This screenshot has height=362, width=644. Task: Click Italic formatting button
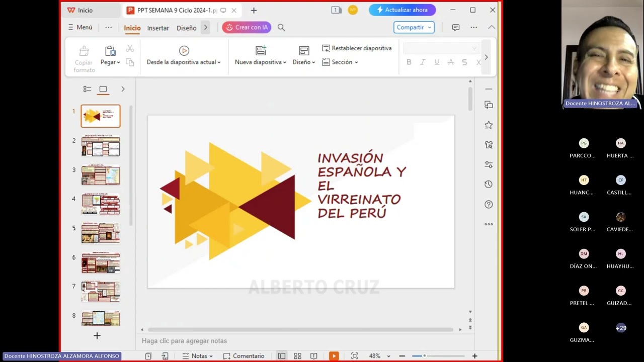[423, 62]
